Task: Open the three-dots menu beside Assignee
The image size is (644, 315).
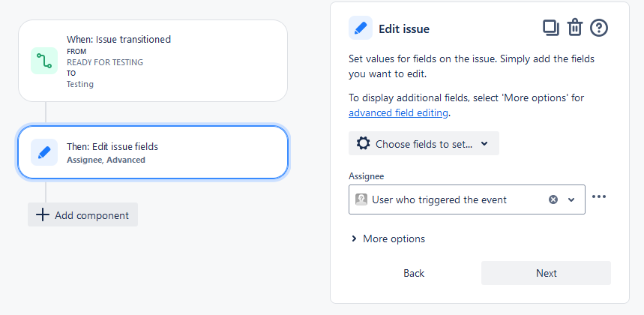Action: point(599,196)
